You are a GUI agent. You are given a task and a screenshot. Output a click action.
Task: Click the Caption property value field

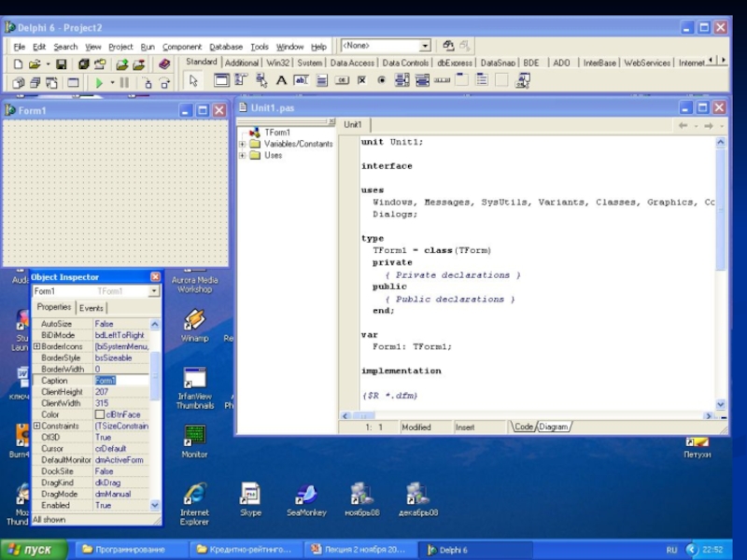[121, 381]
